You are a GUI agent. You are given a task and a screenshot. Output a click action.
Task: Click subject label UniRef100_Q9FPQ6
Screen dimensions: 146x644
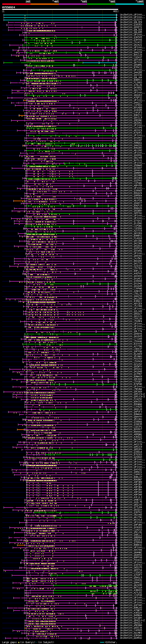(x=131, y=352)
